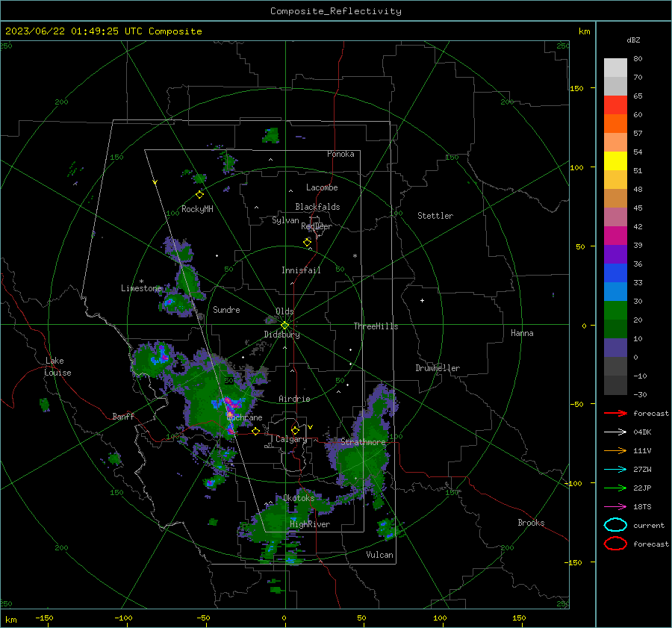Click the green 22JP arrow icon

point(615,488)
